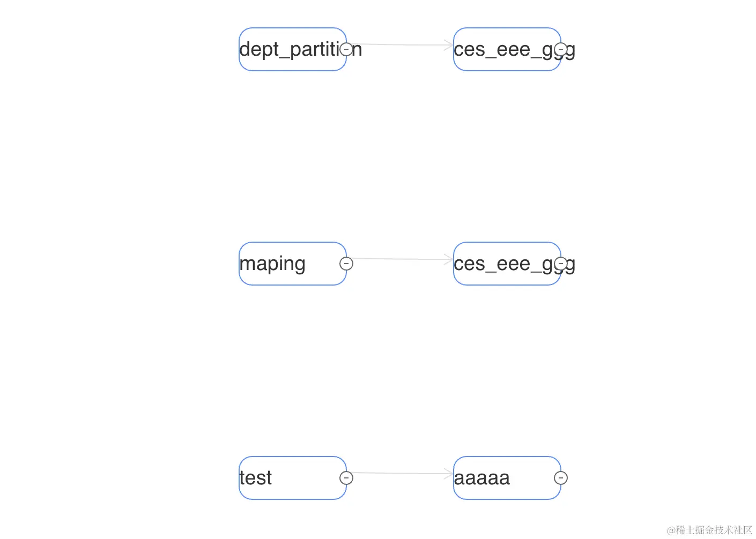Click the "dept_partition" label text
Screen dimensions: 756x539
point(290,49)
